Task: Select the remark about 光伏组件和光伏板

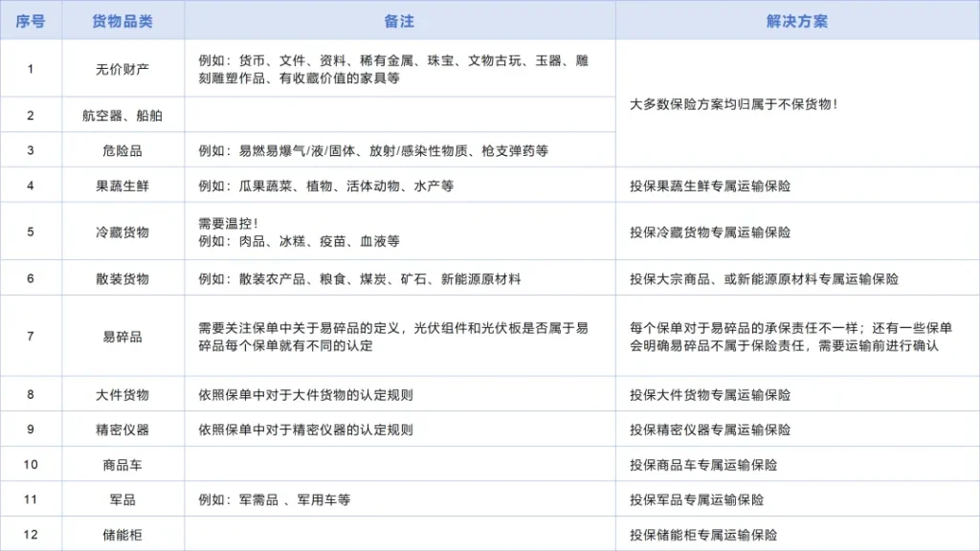Action: point(392,337)
